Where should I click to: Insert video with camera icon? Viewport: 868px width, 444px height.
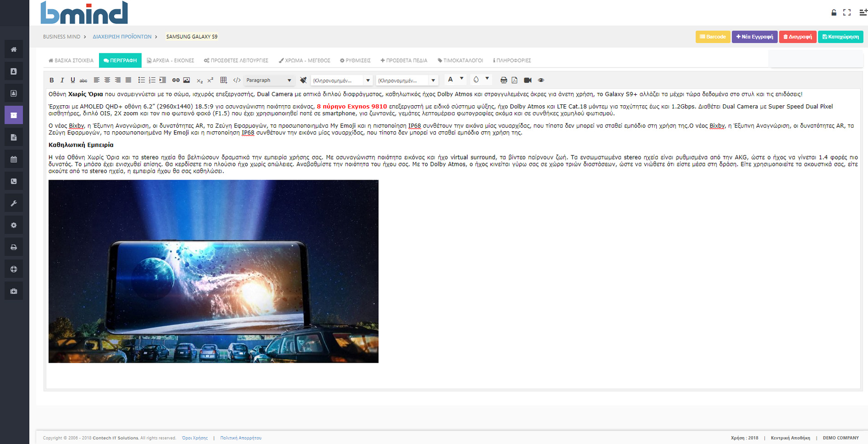(x=528, y=80)
